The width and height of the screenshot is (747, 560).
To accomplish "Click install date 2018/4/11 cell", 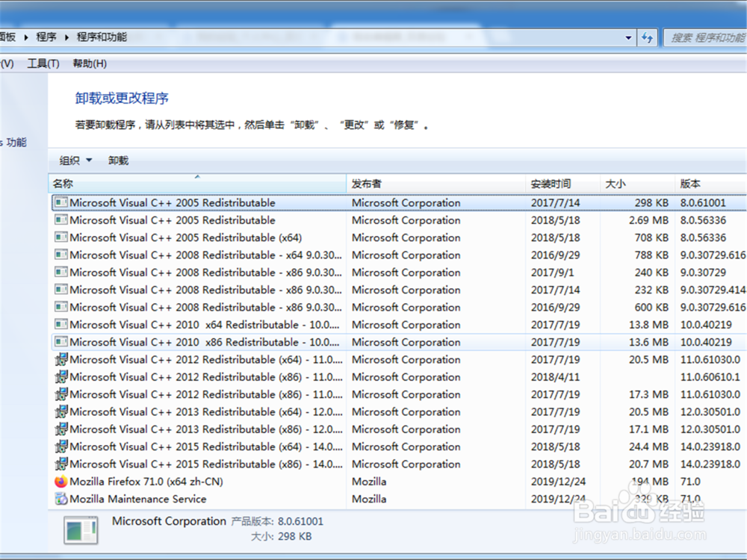I will [x=556, y=376].
